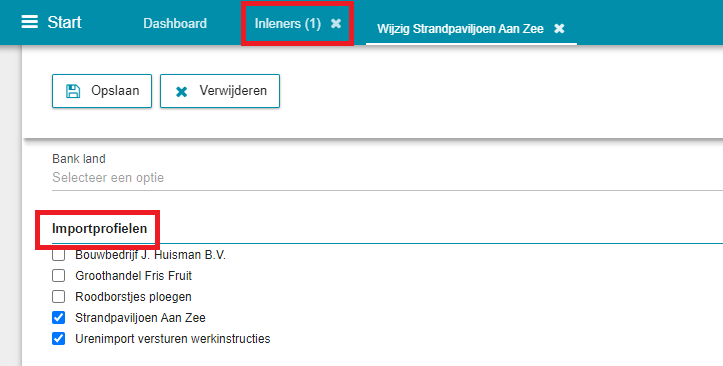Close the Wijzig Strandpaviljoen Aan Zee tab

tap(559, 29)
